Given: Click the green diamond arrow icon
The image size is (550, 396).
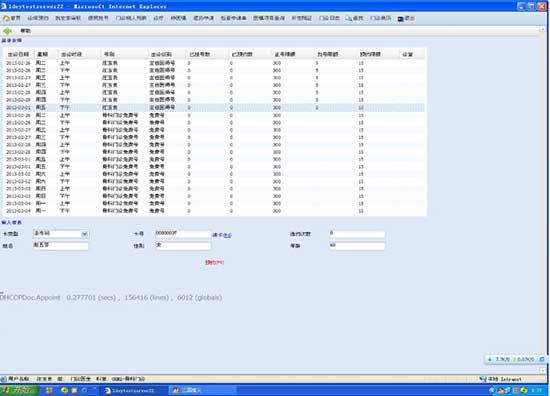Looking at the screenshot, I should tap(7, 31).
